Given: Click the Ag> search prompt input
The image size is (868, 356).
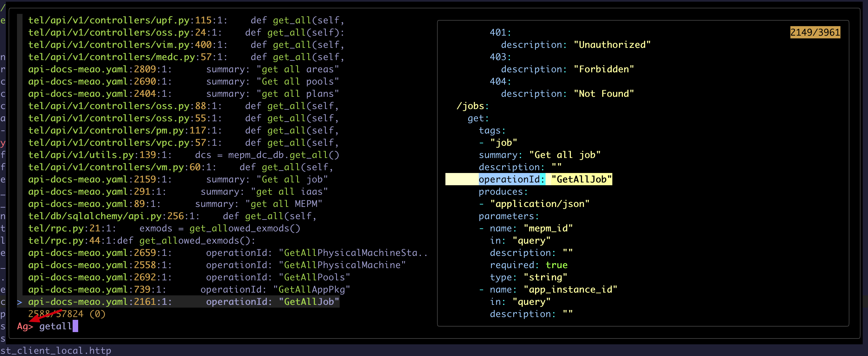Looking at the screenshot, I should click(56, 326).
